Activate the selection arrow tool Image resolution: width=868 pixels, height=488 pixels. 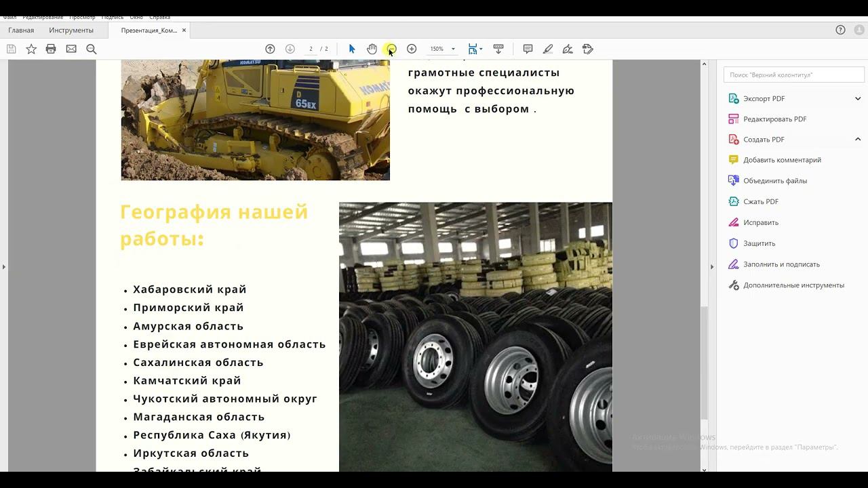pos(351,49)
